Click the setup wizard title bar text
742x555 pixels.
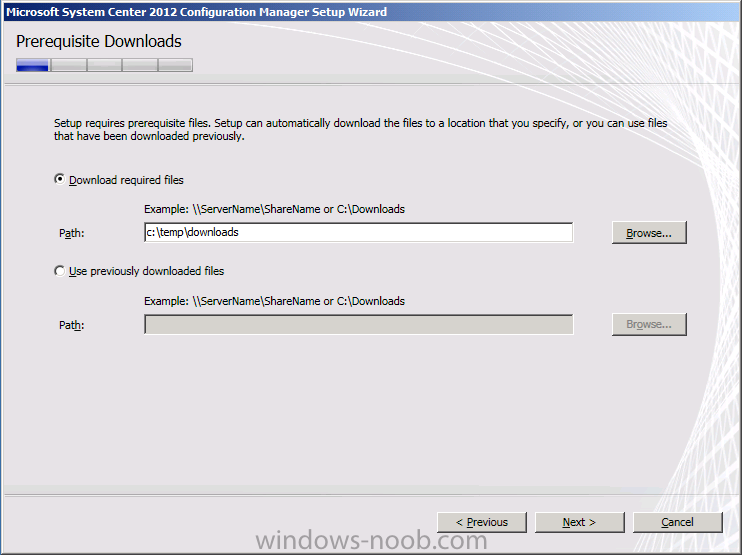196,12
